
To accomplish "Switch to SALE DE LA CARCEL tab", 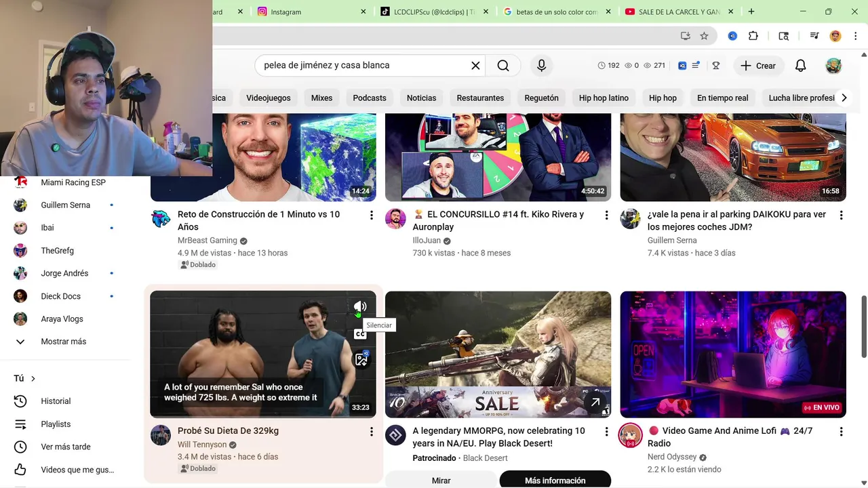I will (678, 12).
